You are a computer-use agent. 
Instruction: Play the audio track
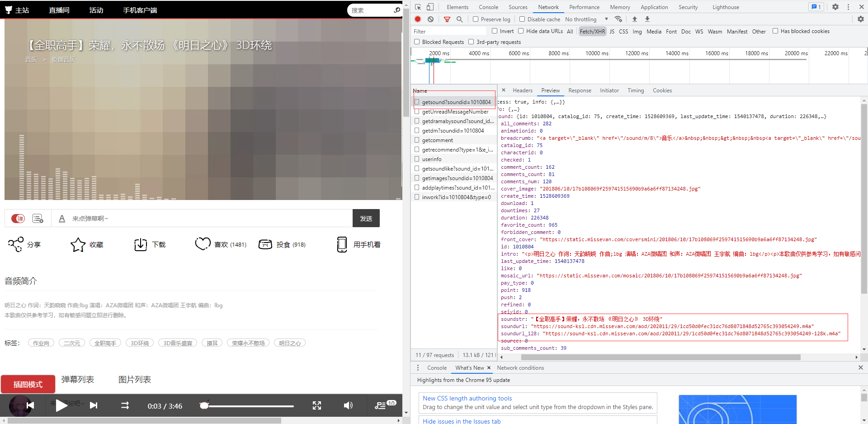pos(61,405)
